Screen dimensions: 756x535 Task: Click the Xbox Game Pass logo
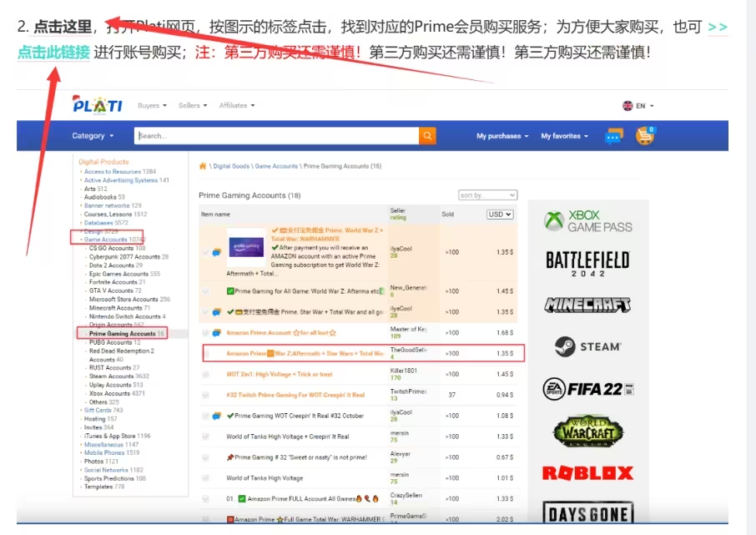coord(587,221)
